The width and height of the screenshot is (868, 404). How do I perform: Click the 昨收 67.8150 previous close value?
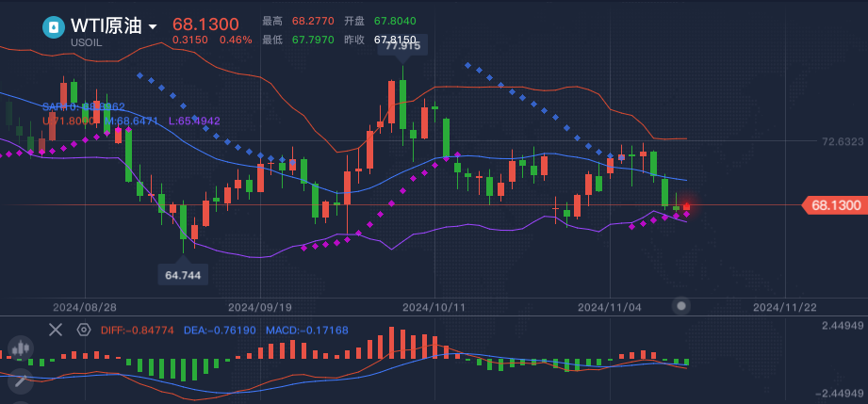pos(381,40)
